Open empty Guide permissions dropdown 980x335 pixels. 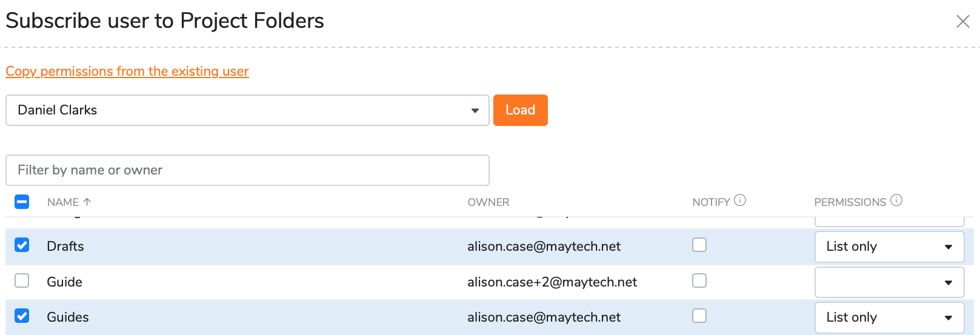coord(889,282)
